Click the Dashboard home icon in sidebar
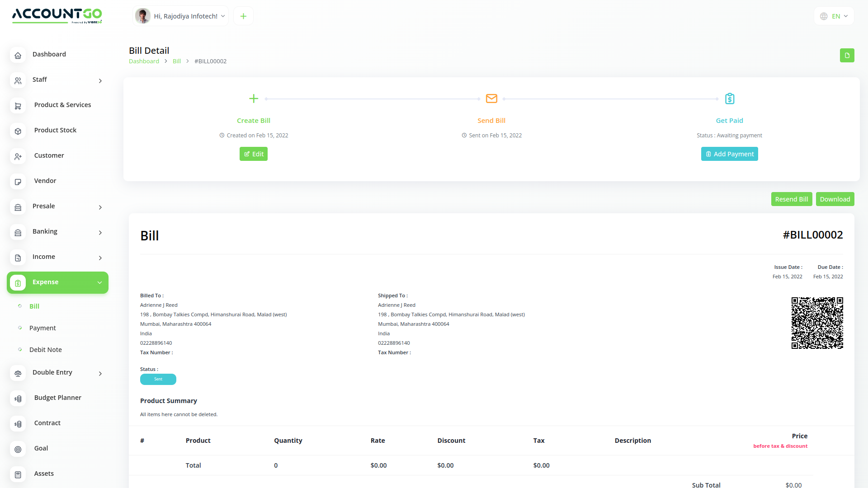 18,55
